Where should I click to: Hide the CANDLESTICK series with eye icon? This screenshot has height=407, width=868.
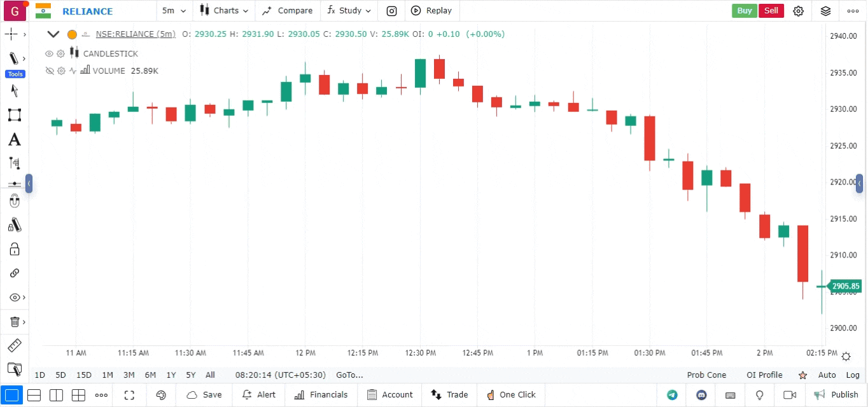[49, 54]
